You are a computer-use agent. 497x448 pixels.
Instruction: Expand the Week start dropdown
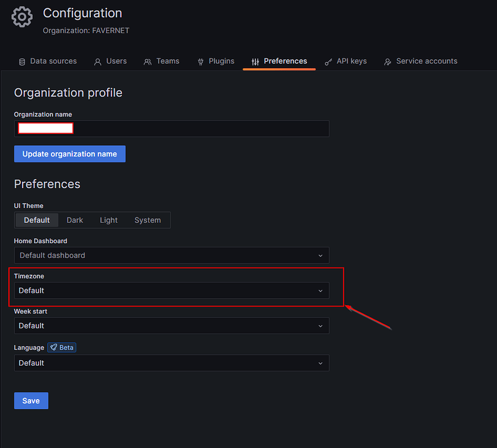(171, 326)
